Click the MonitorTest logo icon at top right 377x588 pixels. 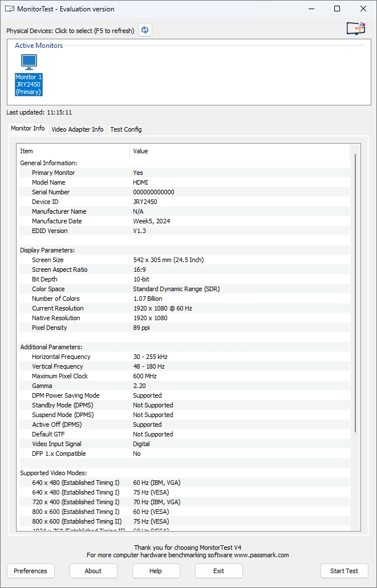355,28
